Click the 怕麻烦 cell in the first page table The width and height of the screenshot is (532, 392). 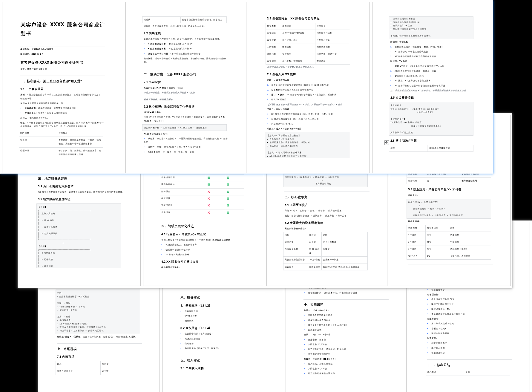[24, 140]
